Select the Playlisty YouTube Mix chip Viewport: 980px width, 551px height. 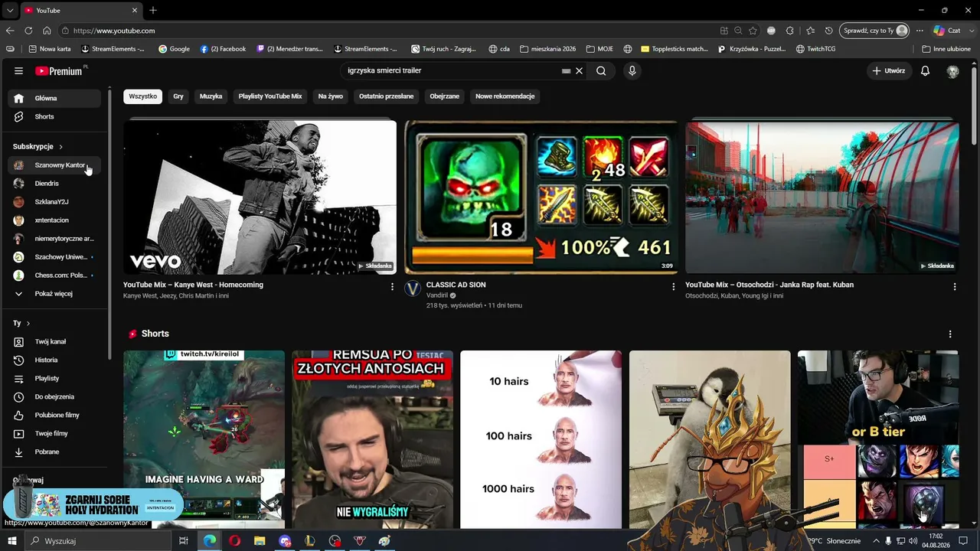[x=270, y=96]
